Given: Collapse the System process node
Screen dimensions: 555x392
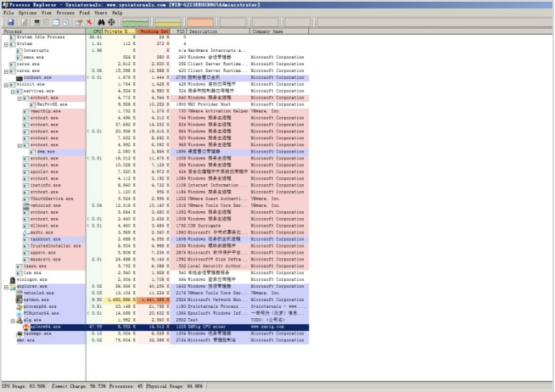Looking at the screenshot, I should coord(6,44).
